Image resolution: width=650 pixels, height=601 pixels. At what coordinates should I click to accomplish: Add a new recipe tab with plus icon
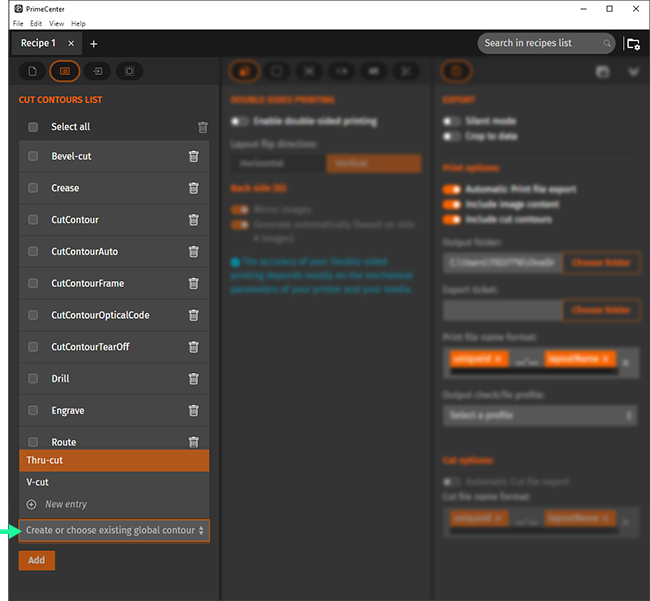click(94, 44)
